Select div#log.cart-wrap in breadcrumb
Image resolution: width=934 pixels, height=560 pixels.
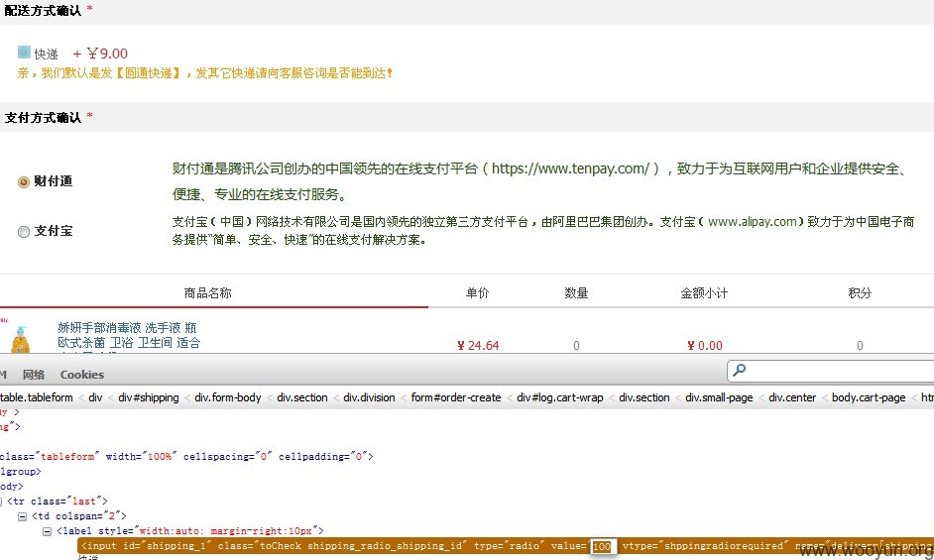click(560, 397)
